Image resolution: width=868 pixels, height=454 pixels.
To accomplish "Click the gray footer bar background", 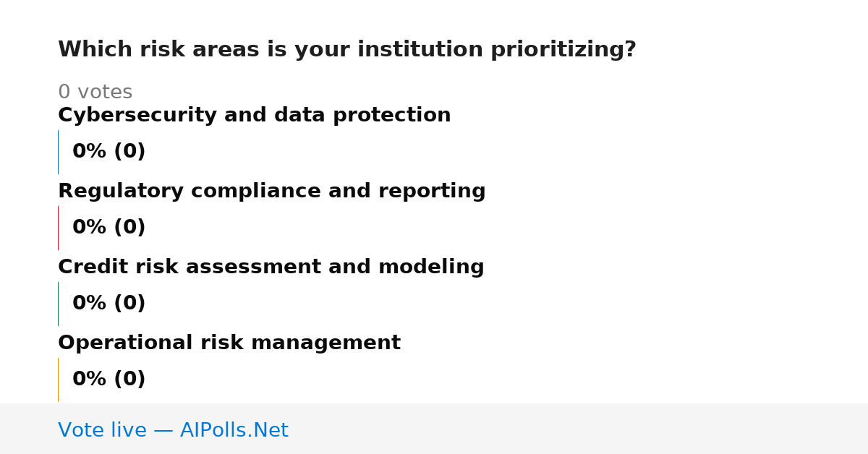I will 579,429.
